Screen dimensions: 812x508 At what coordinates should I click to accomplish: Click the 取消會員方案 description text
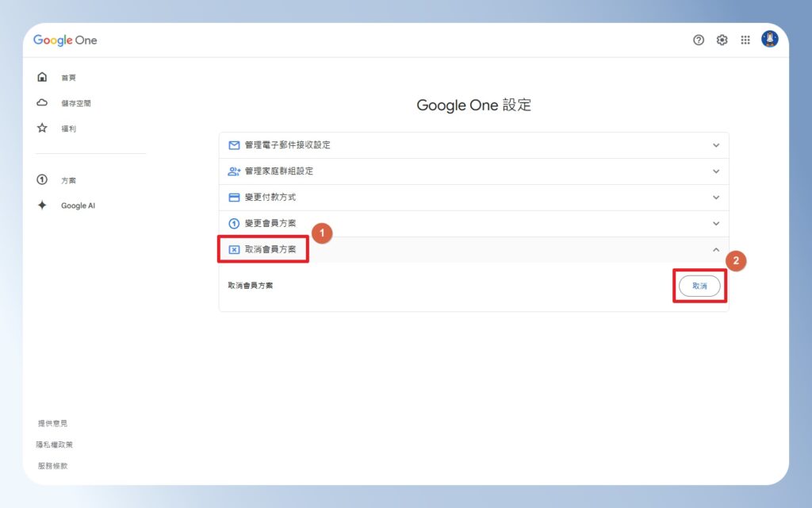250,286
